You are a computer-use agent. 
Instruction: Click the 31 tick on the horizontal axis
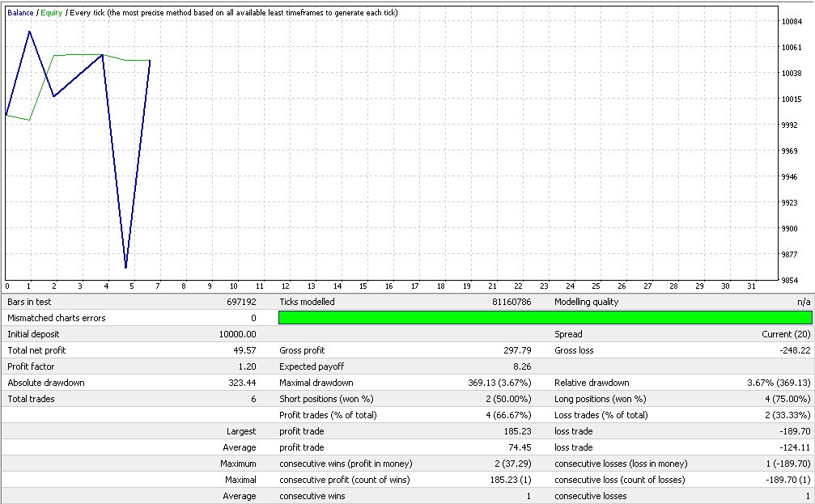point(749,286)
